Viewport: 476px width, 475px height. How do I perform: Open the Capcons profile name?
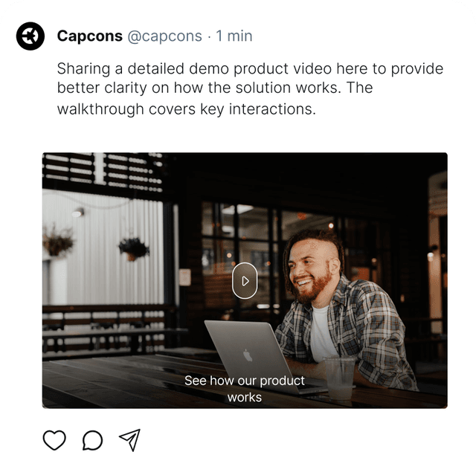90,36
